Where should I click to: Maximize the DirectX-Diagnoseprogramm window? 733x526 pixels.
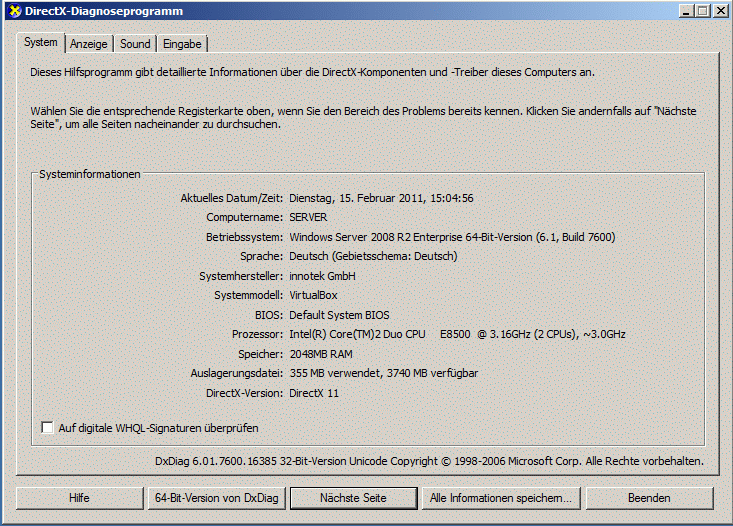click(x=702, y=11)
